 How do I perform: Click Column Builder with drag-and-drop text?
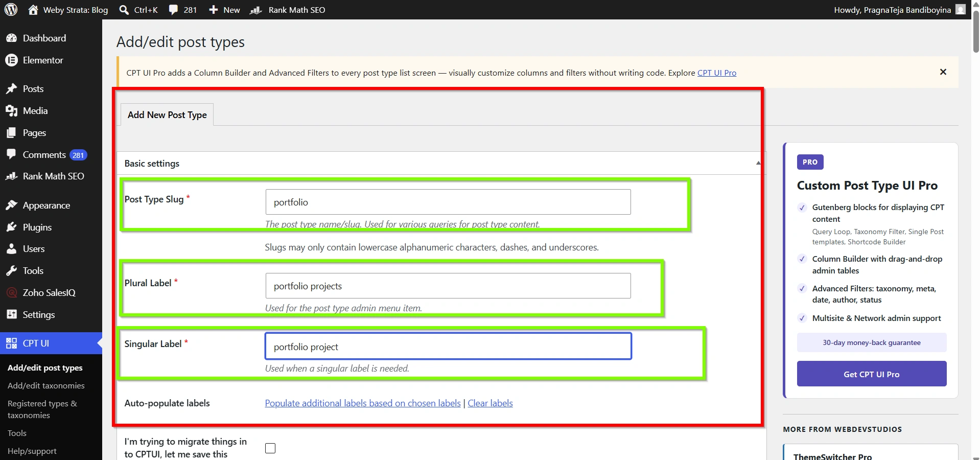coord(877,265)
